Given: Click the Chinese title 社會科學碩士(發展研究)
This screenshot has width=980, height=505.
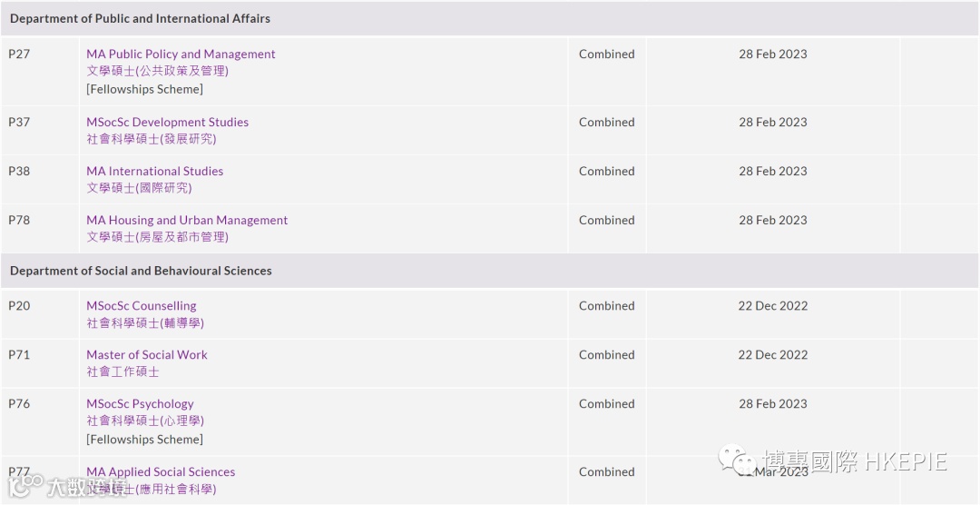Looking at the screenshot, I should tap(151, 140).
